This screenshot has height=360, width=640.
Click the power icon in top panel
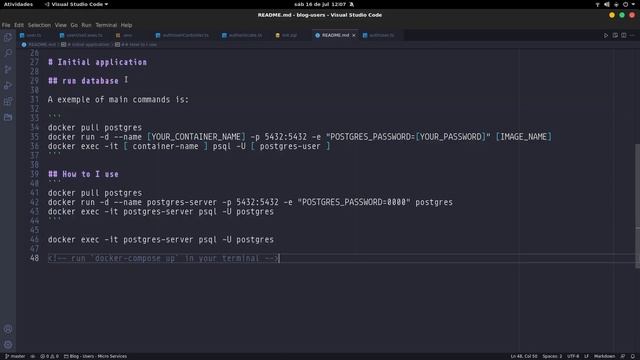(625, 4)
